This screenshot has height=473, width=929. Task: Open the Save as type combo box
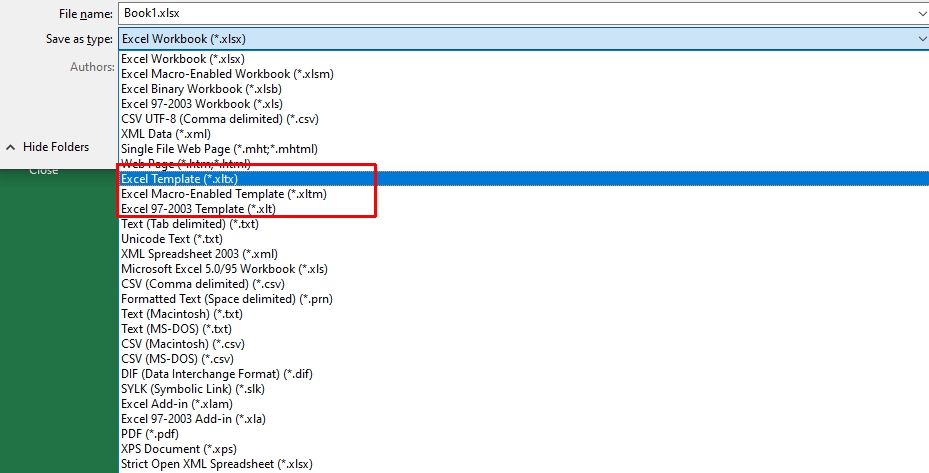tap(524, 39)
